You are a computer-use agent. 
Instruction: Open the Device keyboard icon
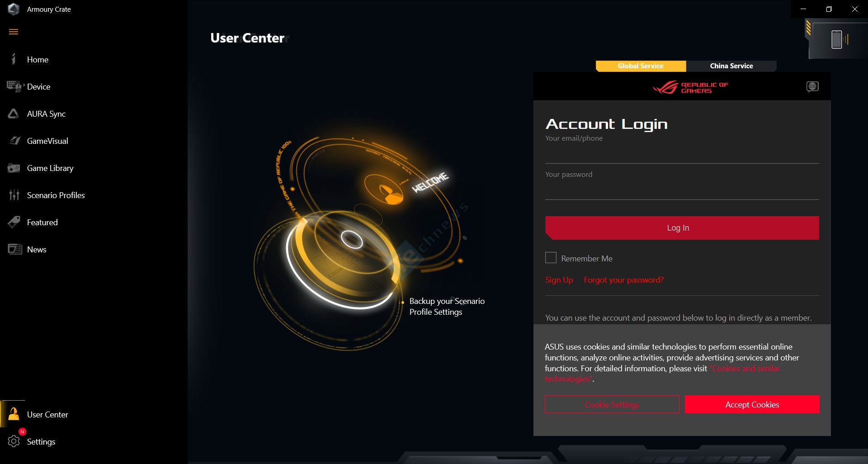[14, 86]
